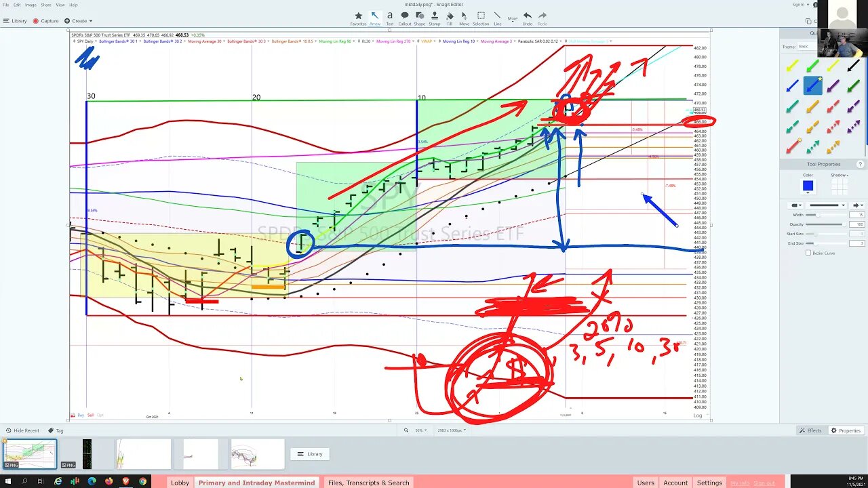The width and height of the screenshot is (868, 488).
Task: Start a new Capture
Action: (46, 21)
